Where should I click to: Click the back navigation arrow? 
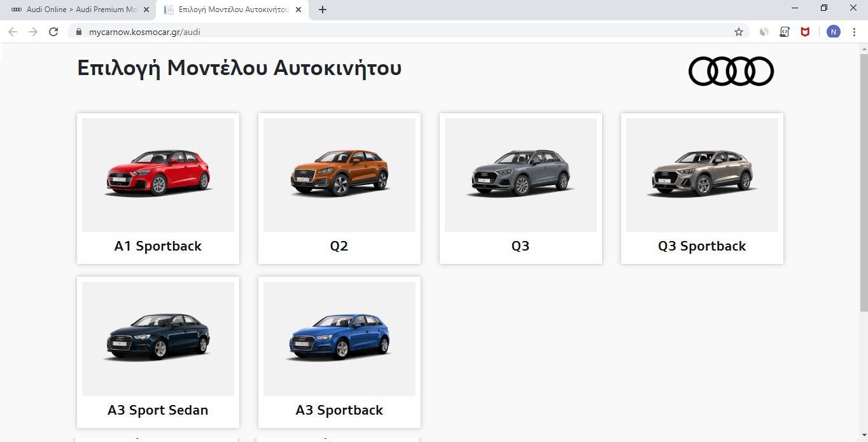[x=13, y=32]
